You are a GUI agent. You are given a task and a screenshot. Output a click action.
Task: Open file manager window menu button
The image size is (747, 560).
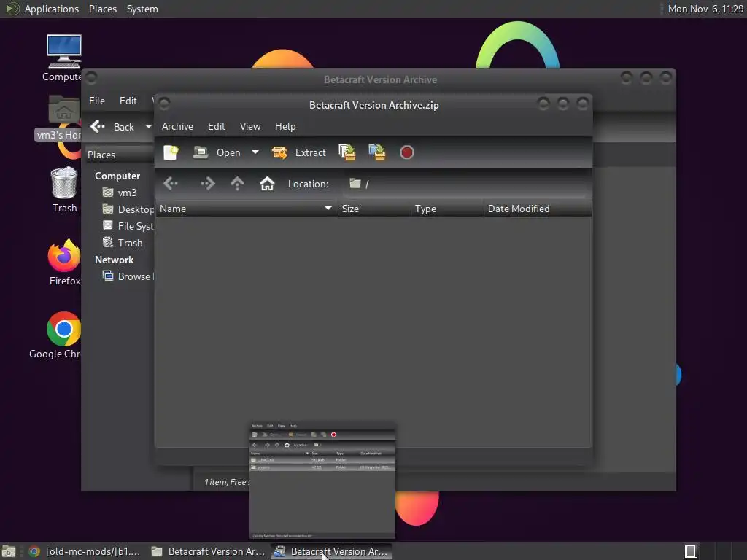coord(91,77)
